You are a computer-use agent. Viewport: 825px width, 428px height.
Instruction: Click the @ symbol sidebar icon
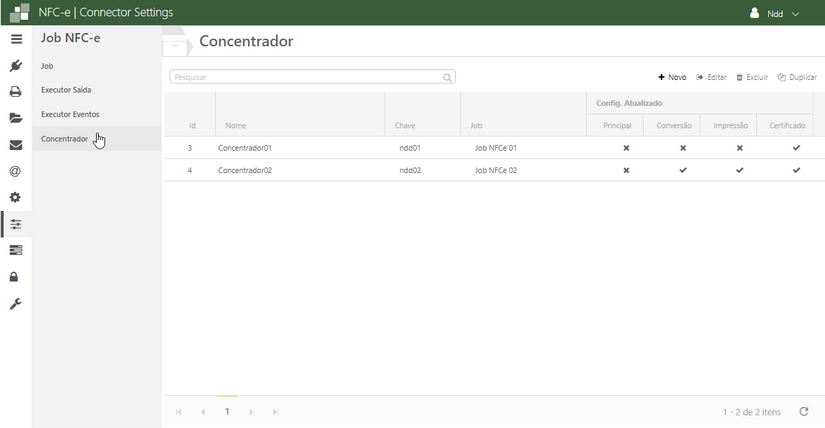pos(15,171)
